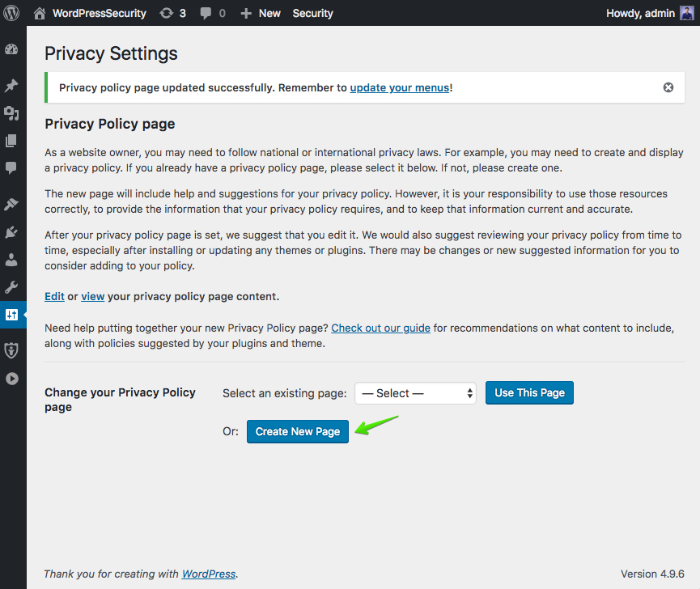Click the Edit privacy policy link
The height and width of the screenshot is (589, 700).
point(54,297)
